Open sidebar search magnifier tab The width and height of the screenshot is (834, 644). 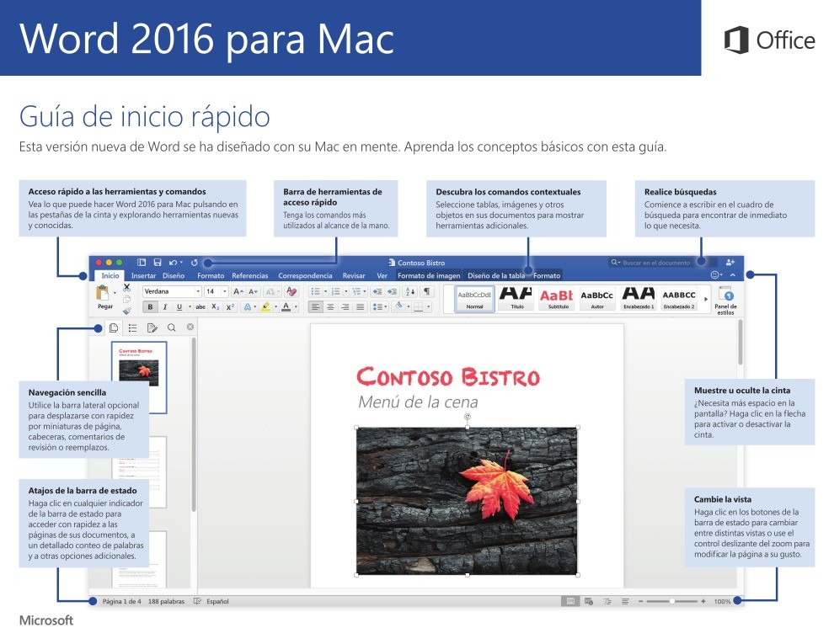[171, 327]
